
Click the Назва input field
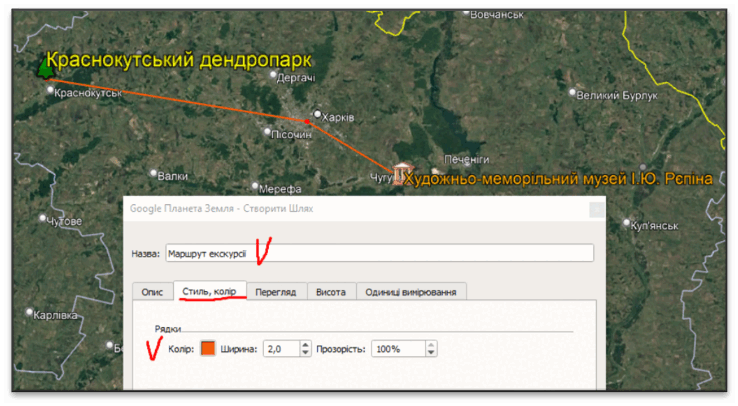[379, 254]
